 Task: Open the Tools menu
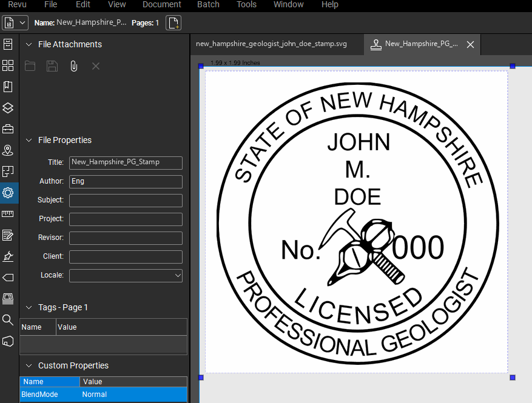coord(246,4)
